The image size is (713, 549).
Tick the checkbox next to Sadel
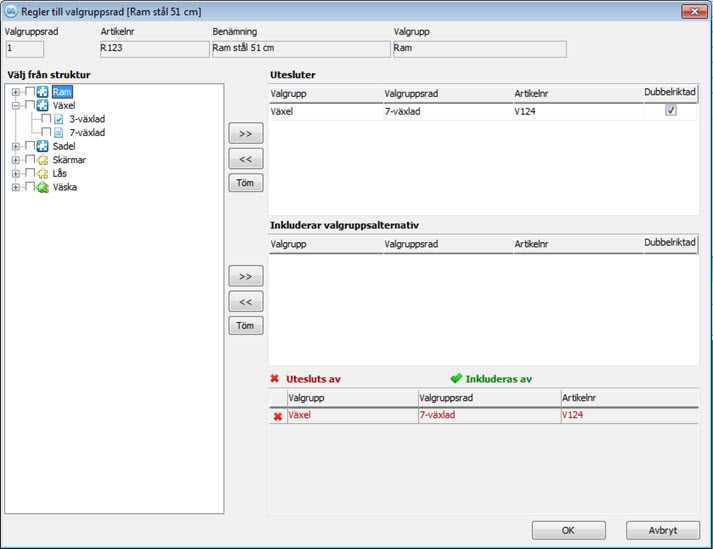[x=30, y=146]
